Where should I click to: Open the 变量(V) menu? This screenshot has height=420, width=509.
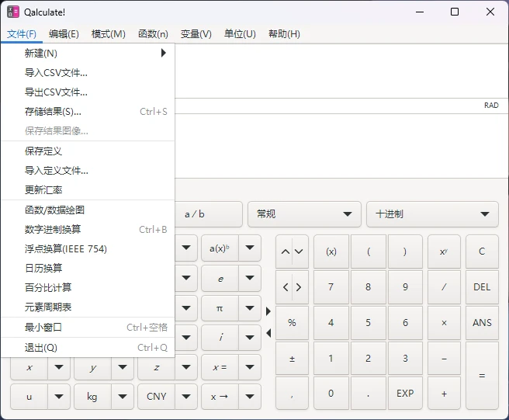click(x=196, y=34)
